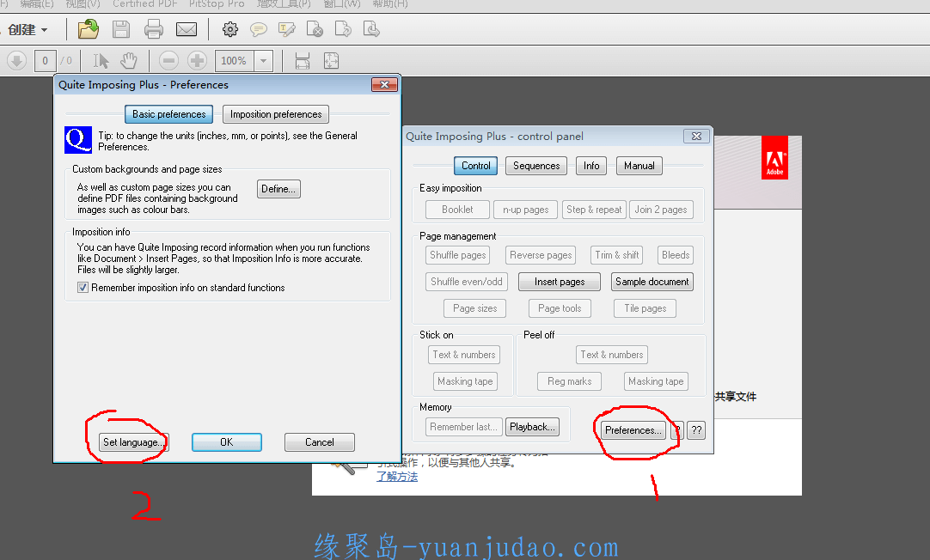930x560 pixels.
Task: Click the Tile pages button
Action: click(x=645, y=308)
